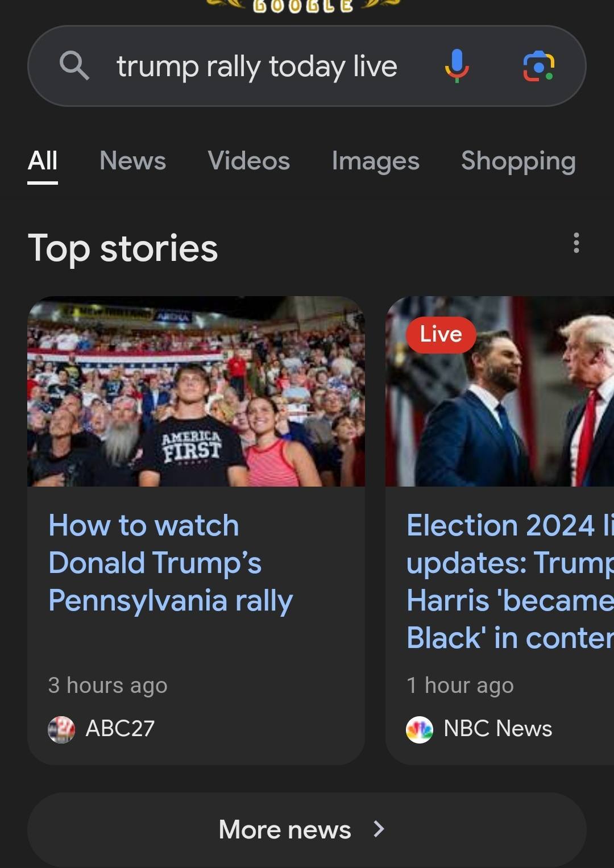Expand More news chevron arrow
Viewport: 614px width, 868px height.
(379, 829)
